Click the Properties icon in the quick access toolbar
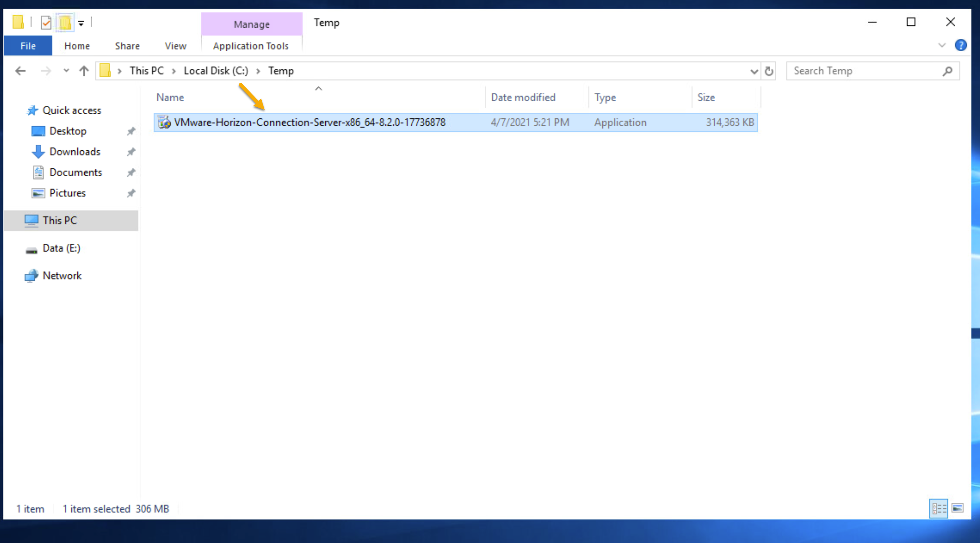The image size is (980, 543). (46, 23)
